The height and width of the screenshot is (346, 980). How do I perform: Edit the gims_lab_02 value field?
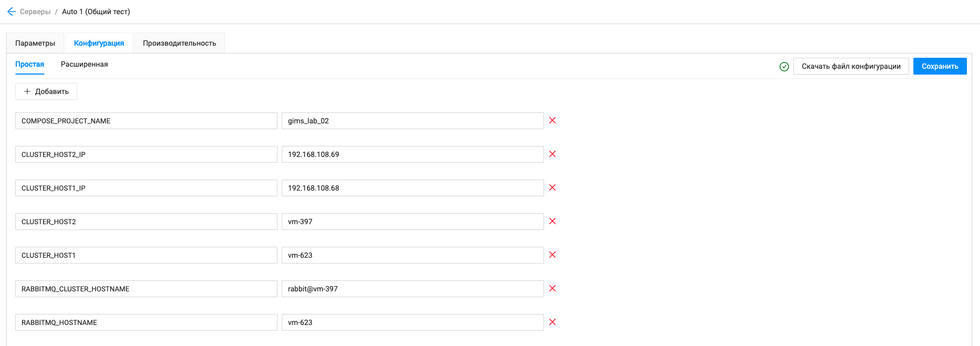pyautogui.click(x=412, y=121)
